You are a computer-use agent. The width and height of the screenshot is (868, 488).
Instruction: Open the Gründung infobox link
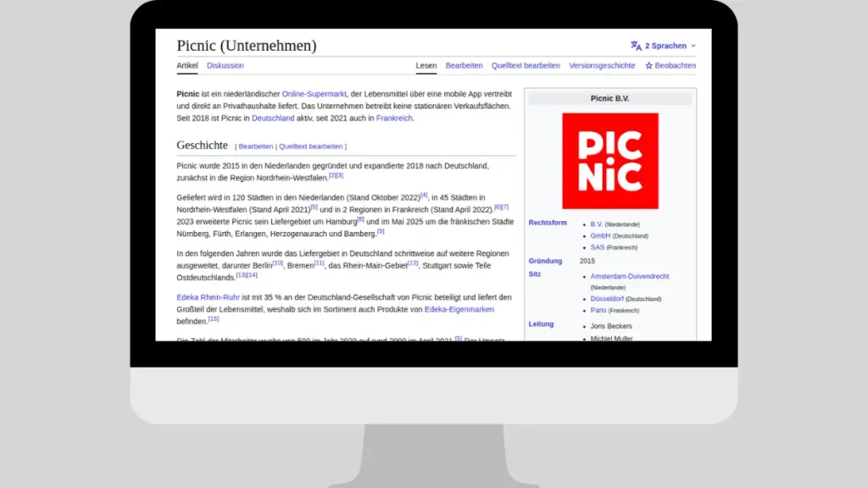point(545,261)
